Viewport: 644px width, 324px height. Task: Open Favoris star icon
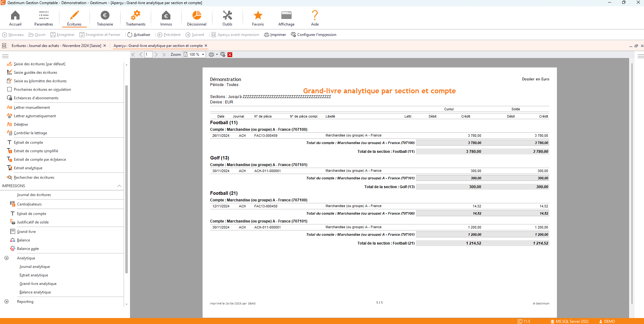tap(258, 18)
